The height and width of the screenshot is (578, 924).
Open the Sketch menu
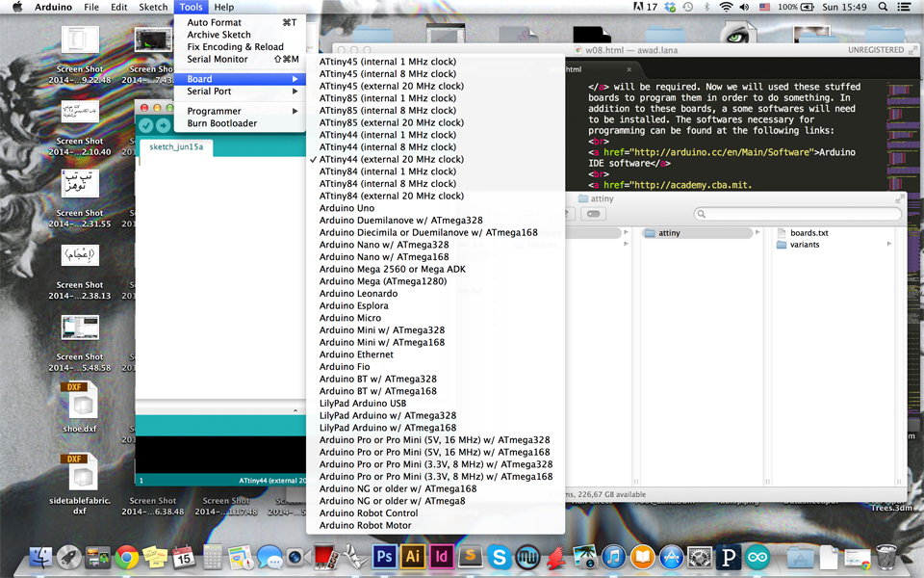click(x=153, y=7)
